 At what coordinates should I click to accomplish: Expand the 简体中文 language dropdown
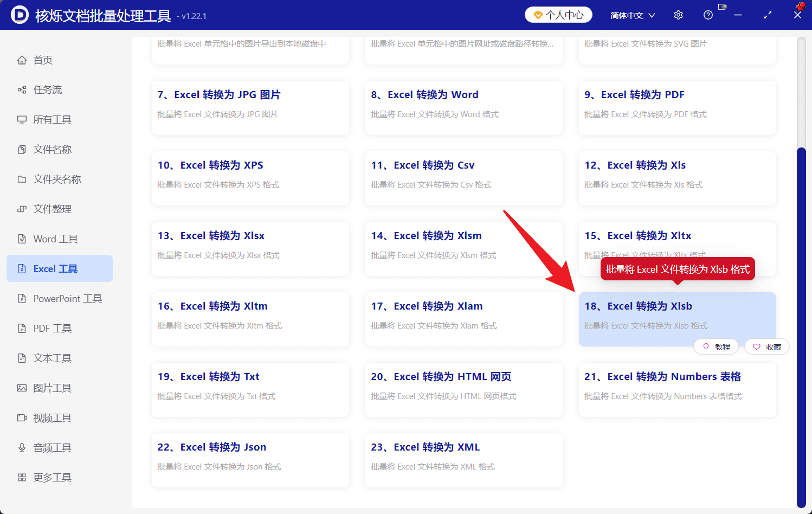[x=633, y=15]
